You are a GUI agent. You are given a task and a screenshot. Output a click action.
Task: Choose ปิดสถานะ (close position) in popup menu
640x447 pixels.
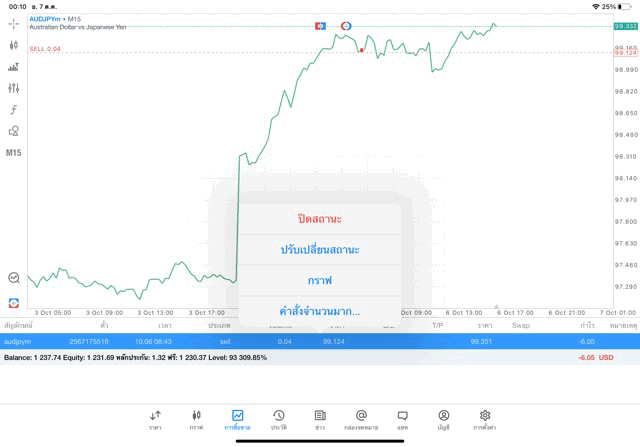coord(319,218)
